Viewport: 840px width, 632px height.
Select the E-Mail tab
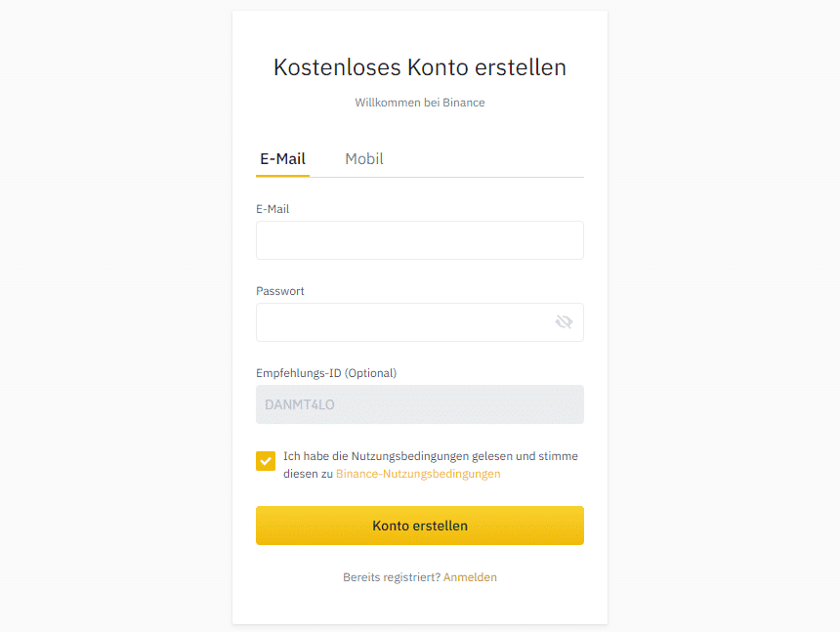tap(282, 158)
